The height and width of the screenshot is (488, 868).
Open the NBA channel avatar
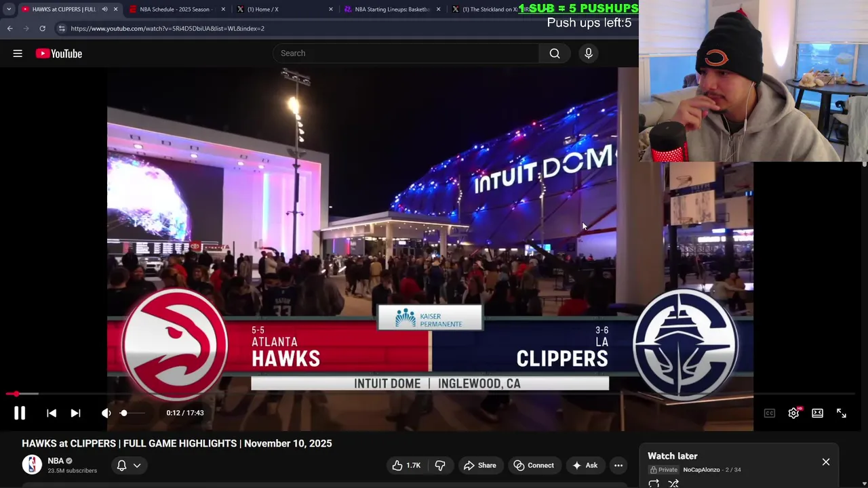(x=32, y=465)
